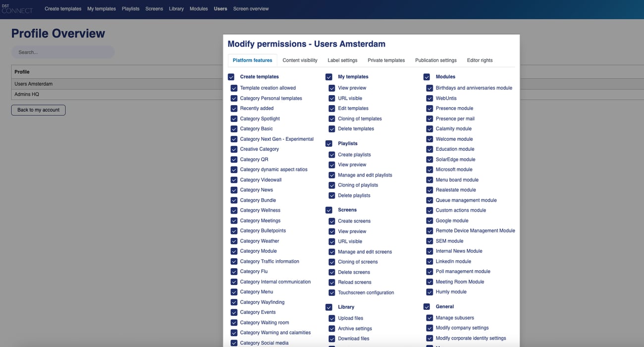Toggle Archive settings checkbox
The image size is (644, 347).
coord(332,329)
